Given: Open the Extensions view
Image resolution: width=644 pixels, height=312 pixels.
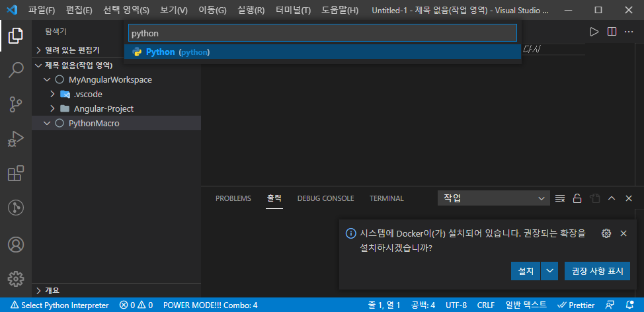Looking at the screenshot, I should pos(16,174).
